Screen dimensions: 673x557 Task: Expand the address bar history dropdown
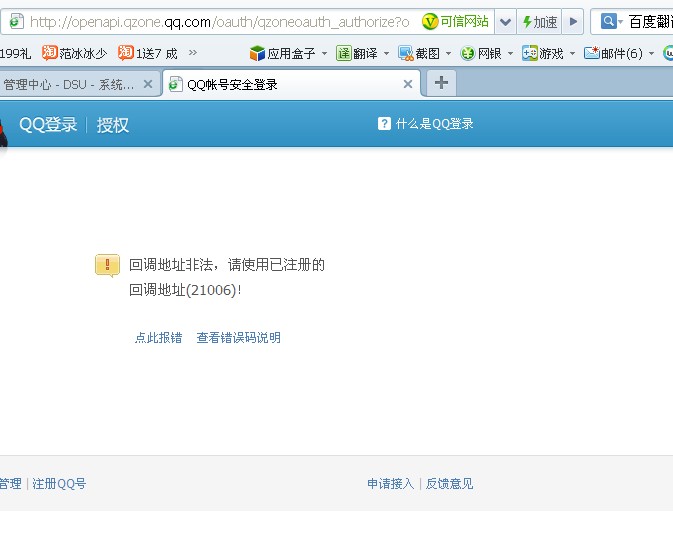pyautogui.click(x=505, y=21)
